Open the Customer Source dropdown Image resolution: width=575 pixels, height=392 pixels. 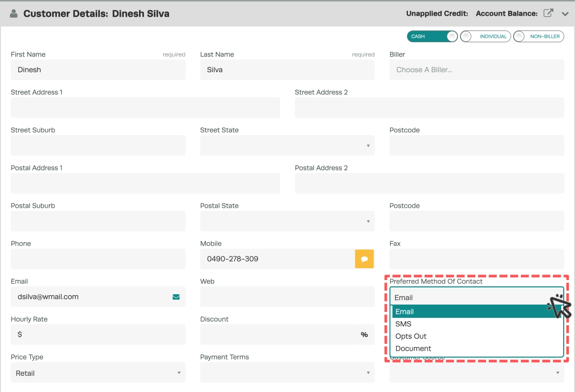[477, 372]
